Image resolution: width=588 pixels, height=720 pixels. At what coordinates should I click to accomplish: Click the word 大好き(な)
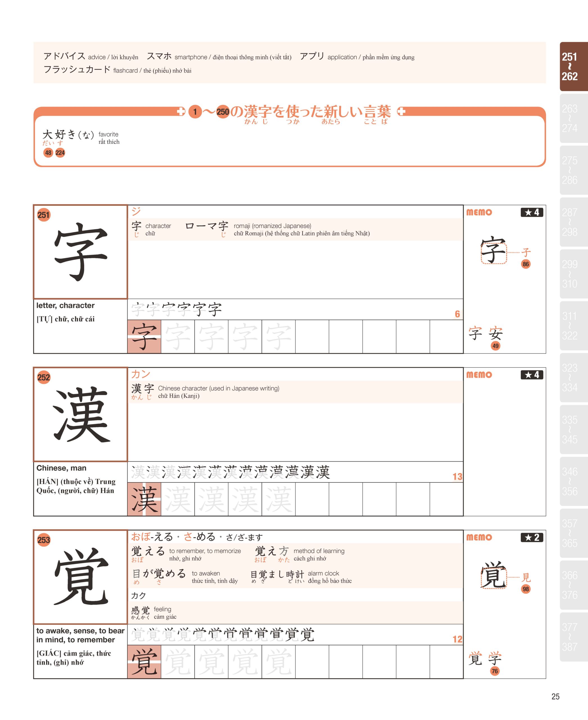click(x=68, y=134)
